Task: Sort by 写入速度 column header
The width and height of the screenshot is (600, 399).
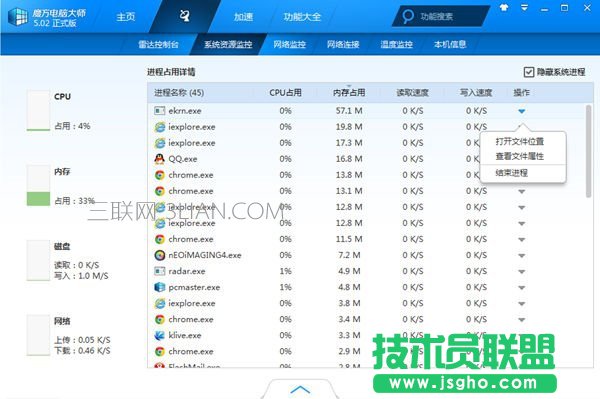Action: click(x=476, y=93)
